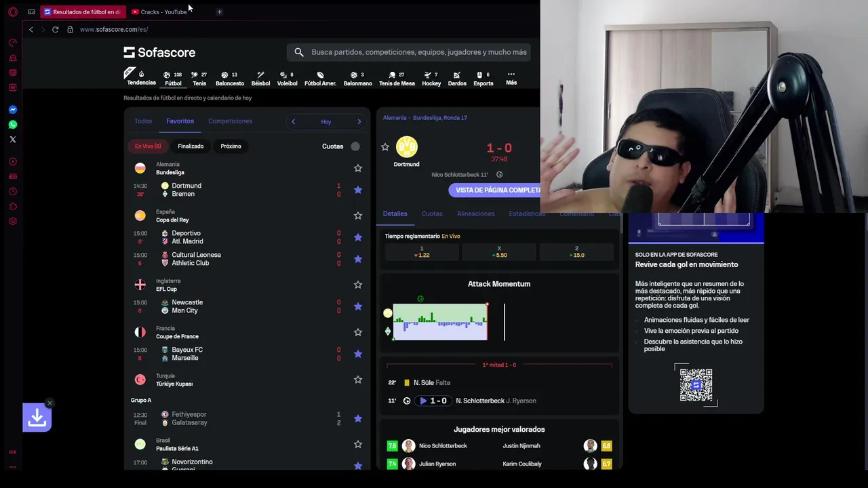Select Tendencias sport category
Viewport: 868px width, 488px height.
(x=141, y=78)
